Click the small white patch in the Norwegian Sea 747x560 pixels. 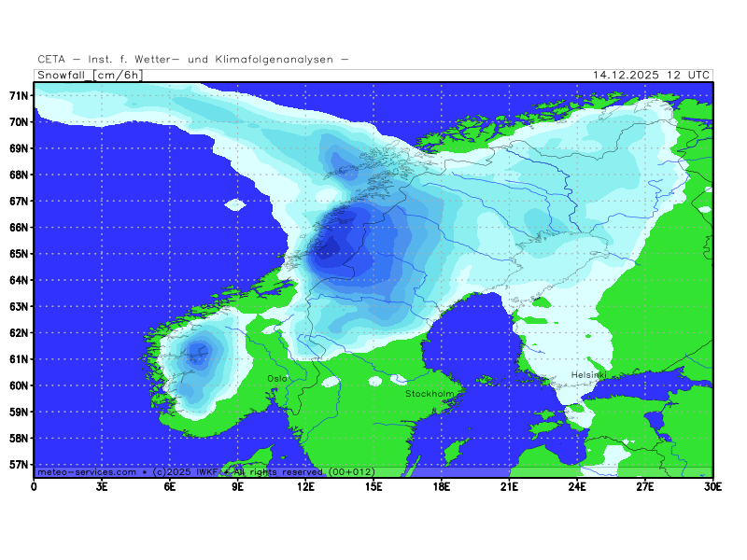pos(234,204)
